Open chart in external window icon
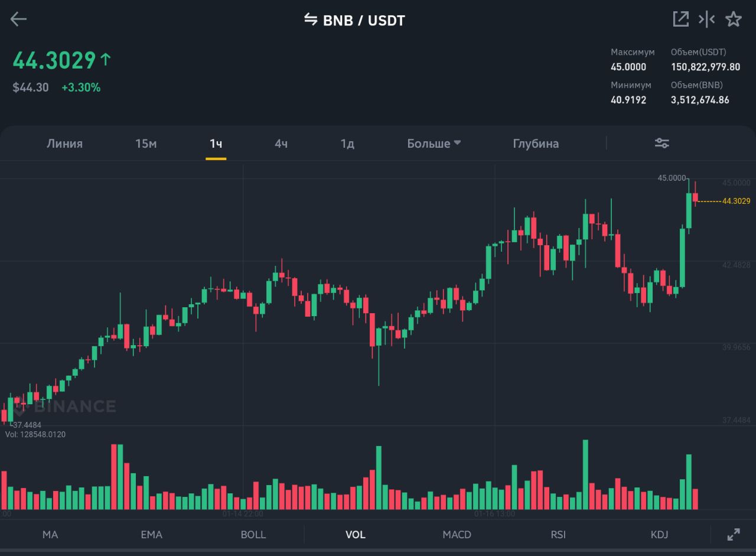Image resolution: width=756 pixels, height=556 pixels. click(680, 19)
